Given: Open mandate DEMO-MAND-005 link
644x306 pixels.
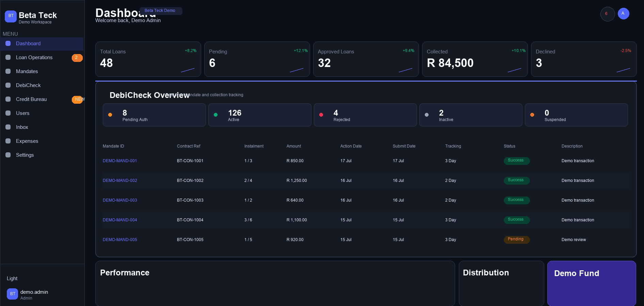Looking at the screenshot, I should pos(120,240).
